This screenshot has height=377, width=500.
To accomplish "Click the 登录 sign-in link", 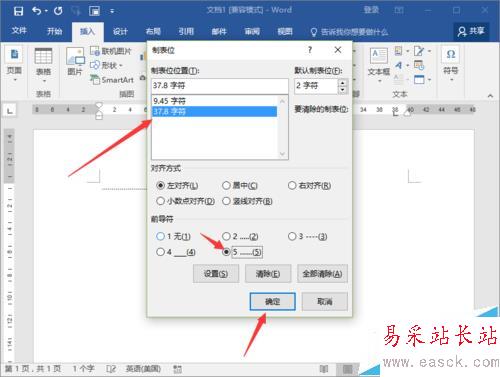I will click(x=371, y=10).
